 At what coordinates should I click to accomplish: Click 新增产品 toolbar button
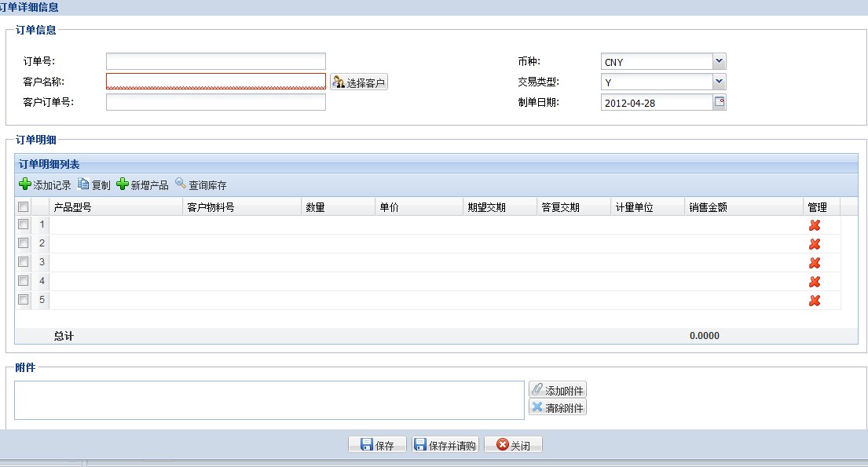click(x=142, y=184)
